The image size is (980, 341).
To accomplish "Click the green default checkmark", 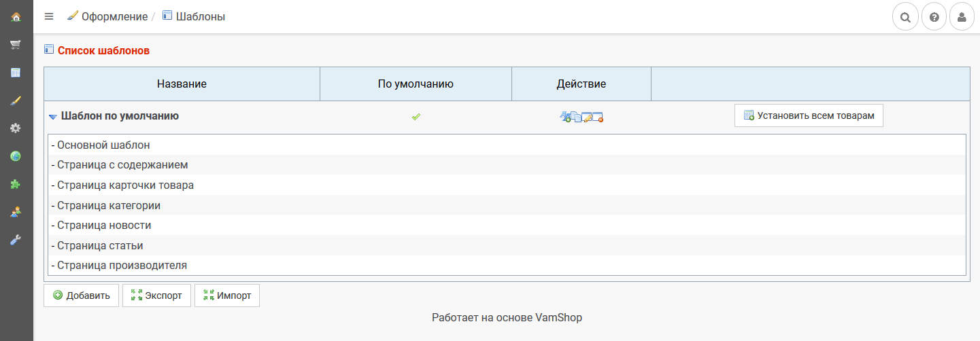I will pyautogui.click(x=416, y=117).
